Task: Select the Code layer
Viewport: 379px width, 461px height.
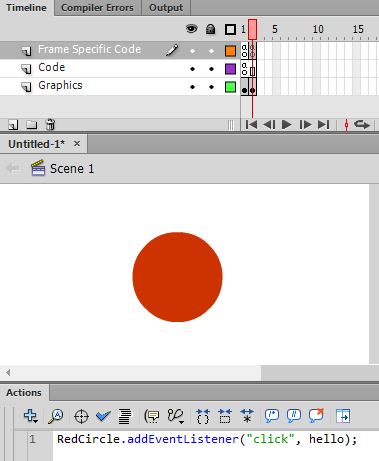Action: click(x=52, y=67)
